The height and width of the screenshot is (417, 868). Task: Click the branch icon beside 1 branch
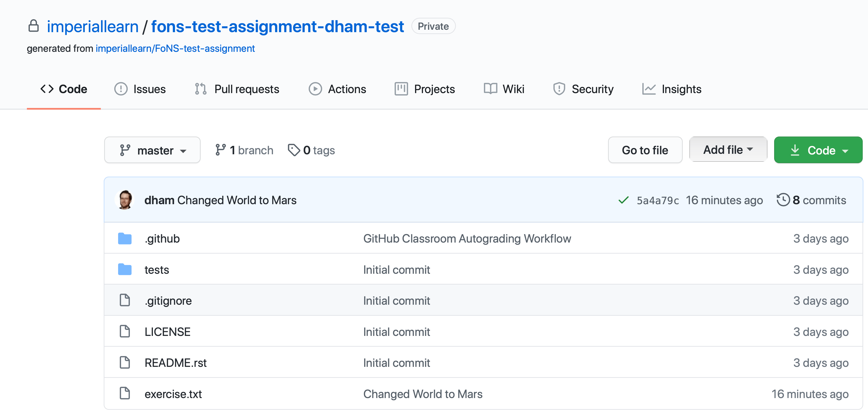point(220,150)
